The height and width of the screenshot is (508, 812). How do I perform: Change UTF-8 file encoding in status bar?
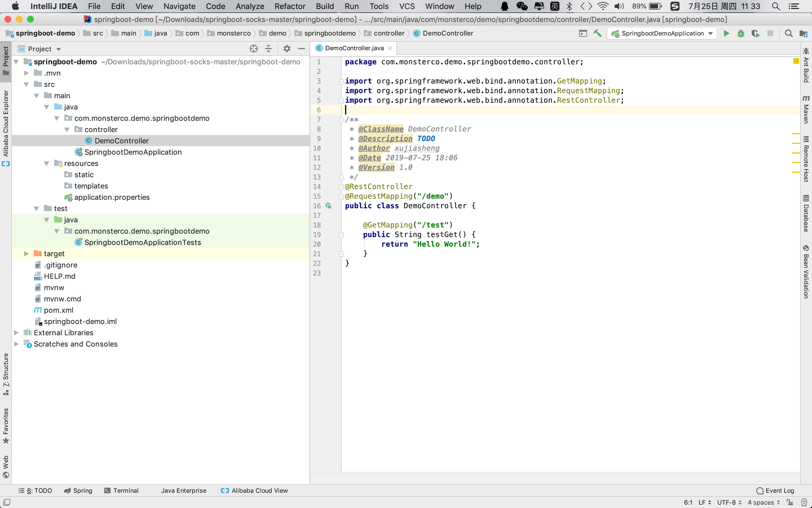[729, 502]
